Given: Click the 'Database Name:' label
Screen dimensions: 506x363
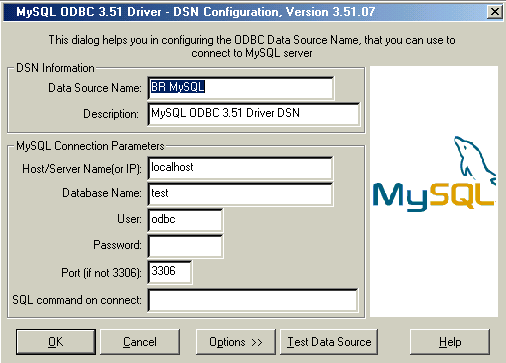Looking at the screenshot, I should pos(102,193).
